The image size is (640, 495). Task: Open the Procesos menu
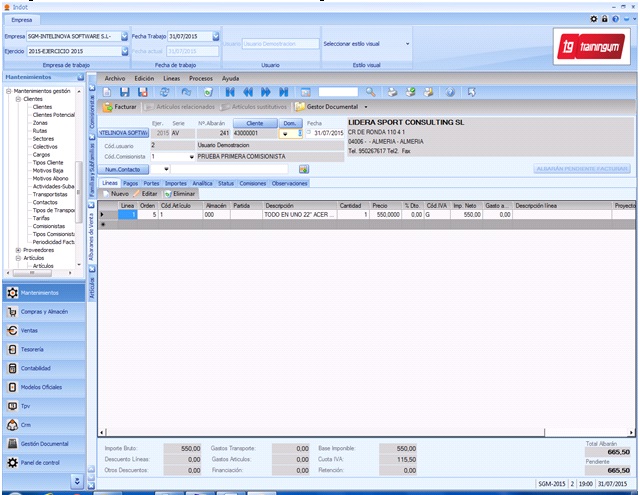tap(200, 77)
